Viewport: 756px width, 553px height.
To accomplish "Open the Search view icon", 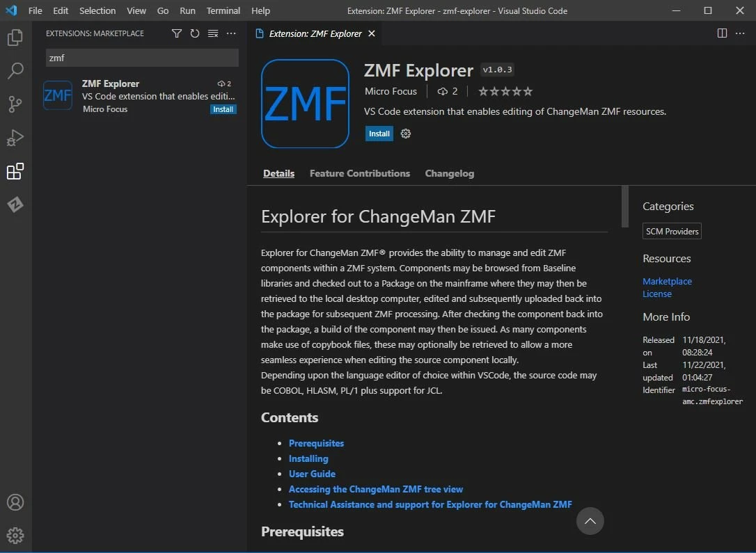I will (x=15, y=70).
